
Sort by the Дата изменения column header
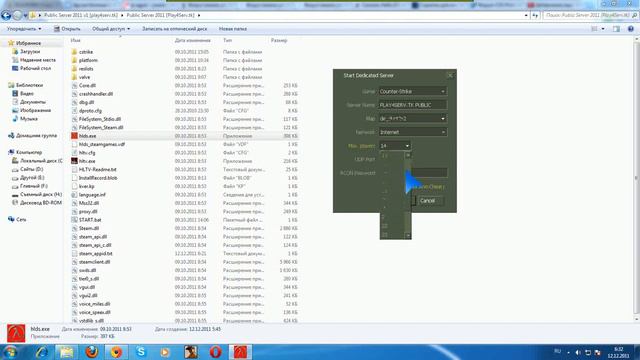tap(193, 40)
